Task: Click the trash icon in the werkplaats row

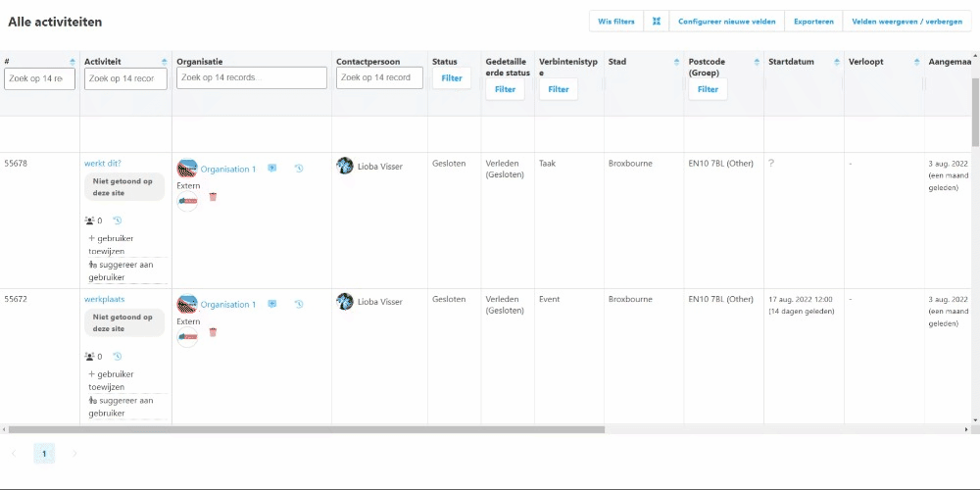Action: coord(213,332)
